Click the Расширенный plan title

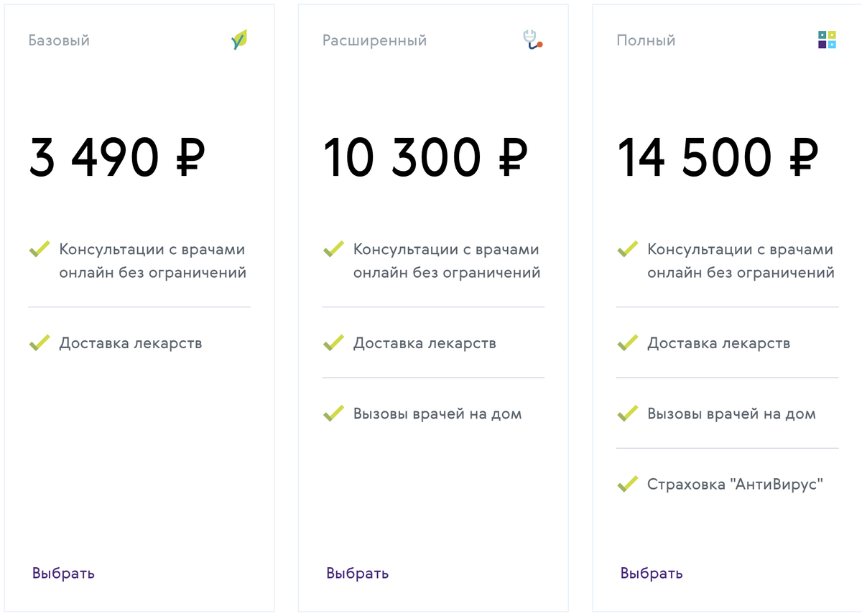coord(374,40)
